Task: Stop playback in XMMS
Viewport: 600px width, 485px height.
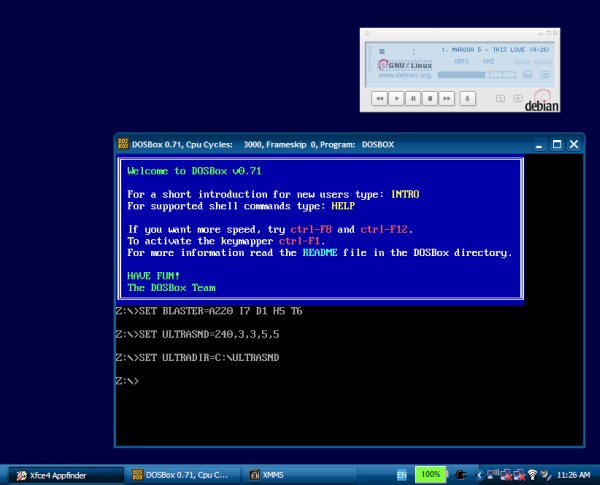Action: (429, 98)
